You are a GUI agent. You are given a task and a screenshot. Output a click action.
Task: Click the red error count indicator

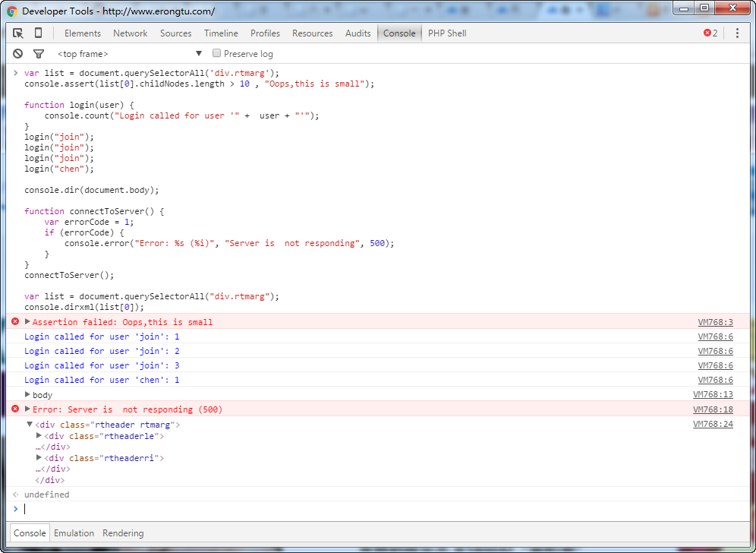coord(710,33)
